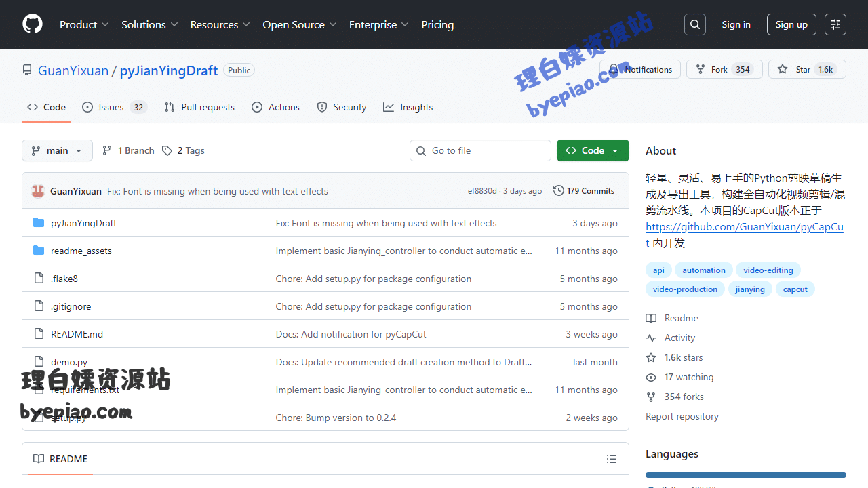Viewport: 868px width, 488px height.
Task: Click the fork icon in Fork button
Action: (x=701, y=69)
